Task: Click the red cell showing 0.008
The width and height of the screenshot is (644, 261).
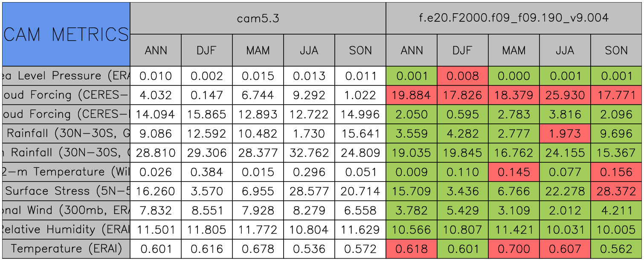Action: tap(463, 76)
